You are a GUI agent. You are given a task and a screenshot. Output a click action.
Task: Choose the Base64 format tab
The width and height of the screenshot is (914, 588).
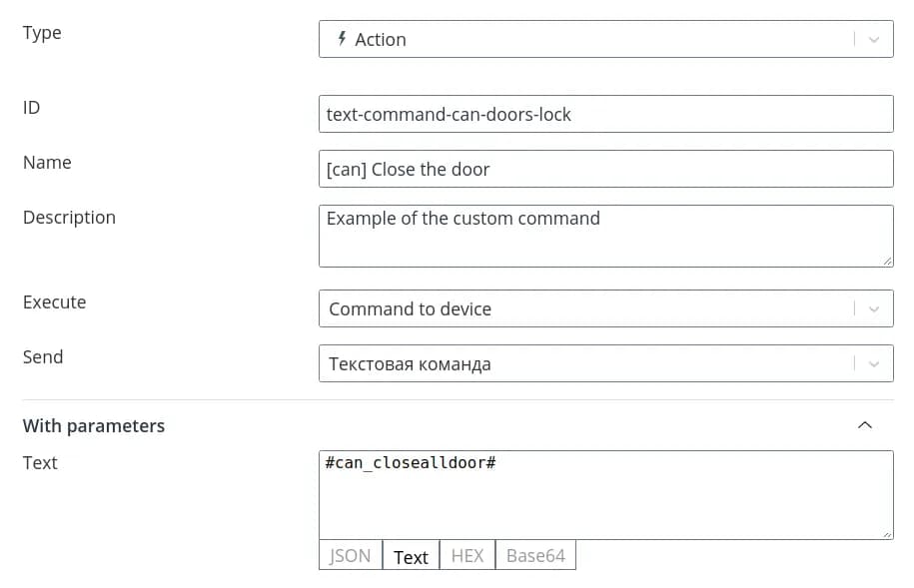pos(535,556)
